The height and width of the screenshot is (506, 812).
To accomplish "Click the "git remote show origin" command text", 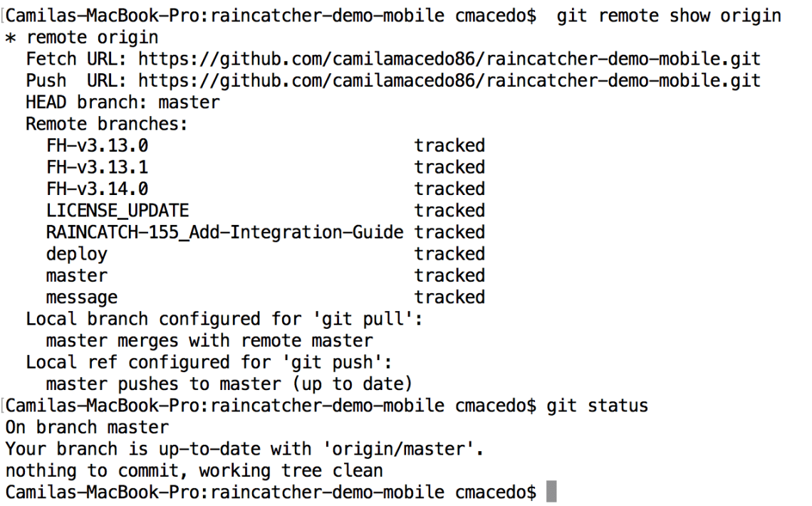I will pyautogui.click(x=669, y=16).
